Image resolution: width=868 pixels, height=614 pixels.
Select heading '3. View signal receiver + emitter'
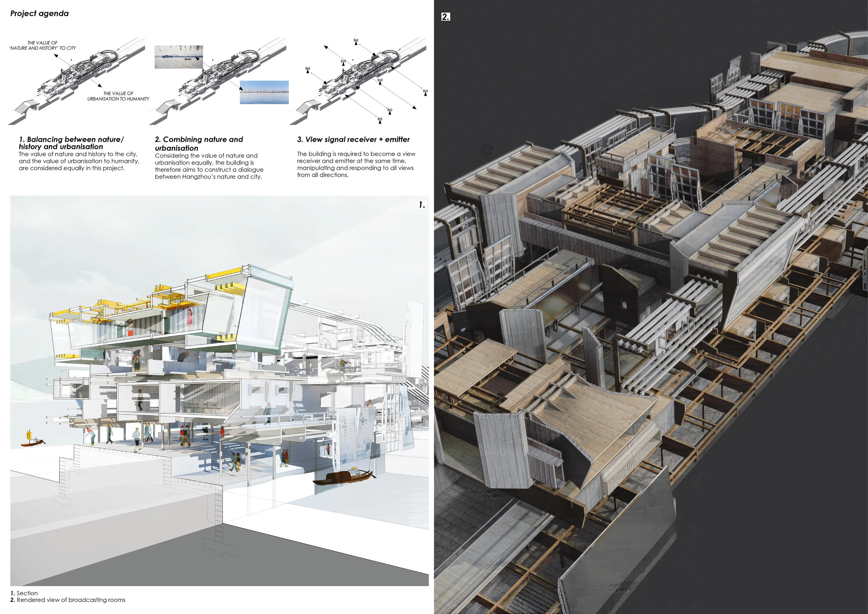coord(353,140)
